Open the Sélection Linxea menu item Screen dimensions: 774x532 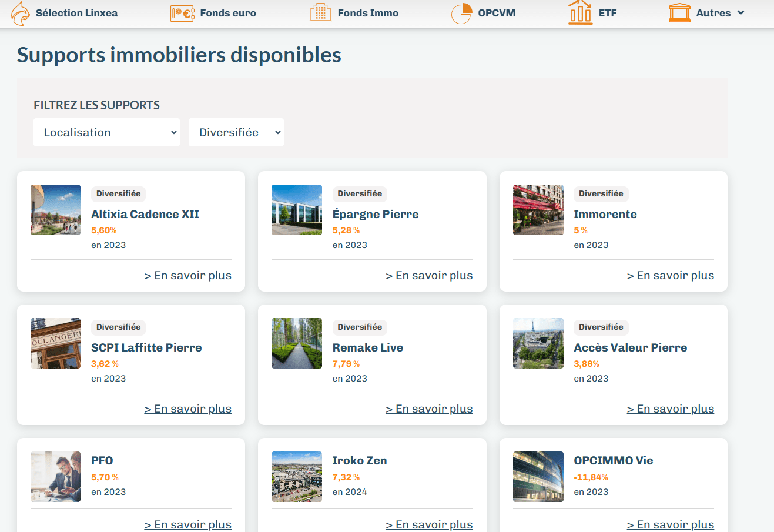pos(76,13)
